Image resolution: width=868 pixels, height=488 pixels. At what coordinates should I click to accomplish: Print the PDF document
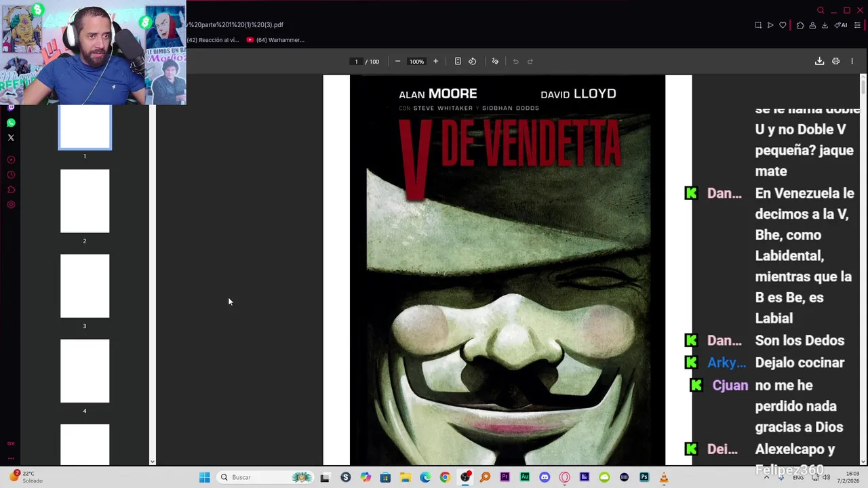835,61
